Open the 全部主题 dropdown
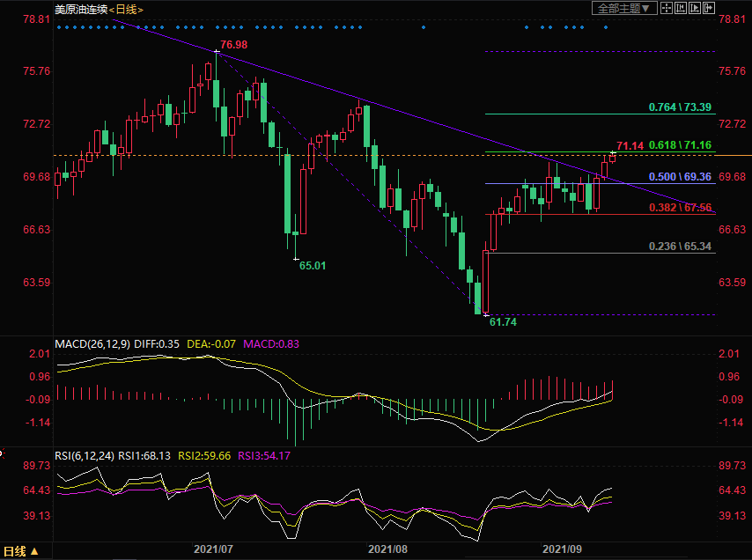The height and width of the screenshot is (560, 752). (624, 8)
